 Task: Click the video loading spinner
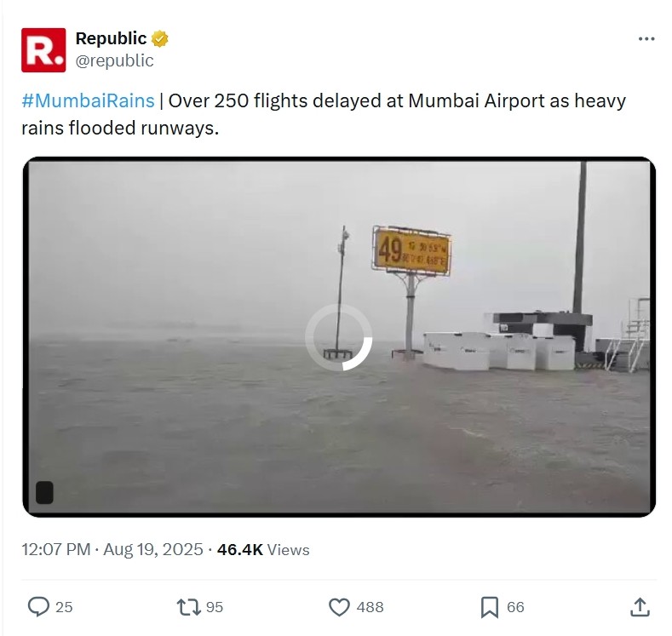point(339,337)
